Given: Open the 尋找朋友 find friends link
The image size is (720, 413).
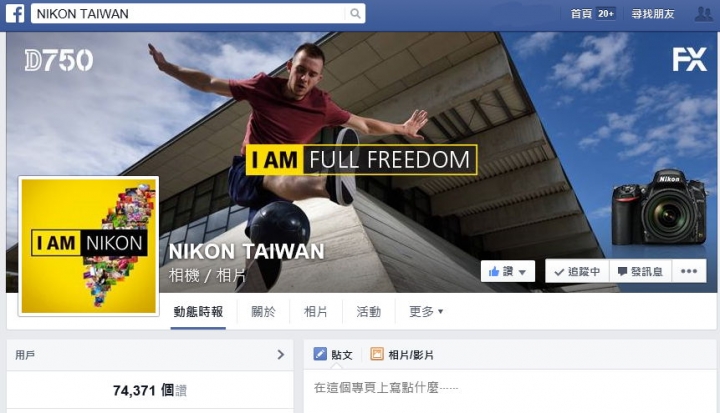Looking at the screenshot, I should (652, 14).
